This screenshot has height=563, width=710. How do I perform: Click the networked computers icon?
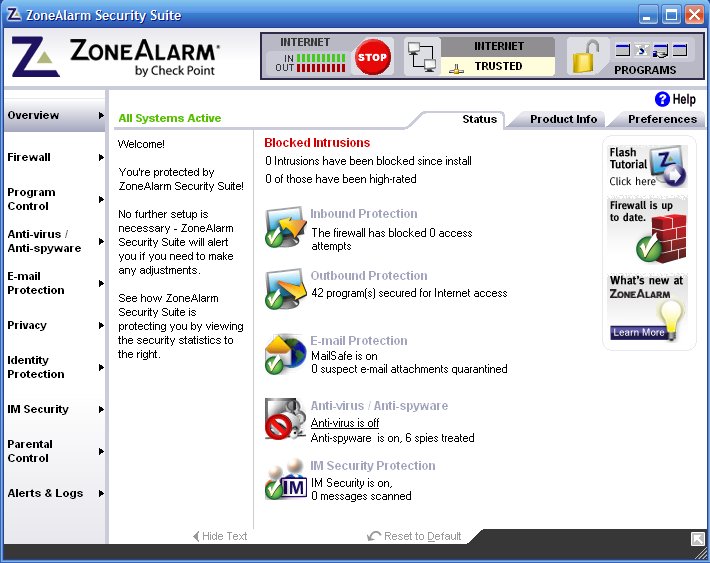[x=422, y=57]
